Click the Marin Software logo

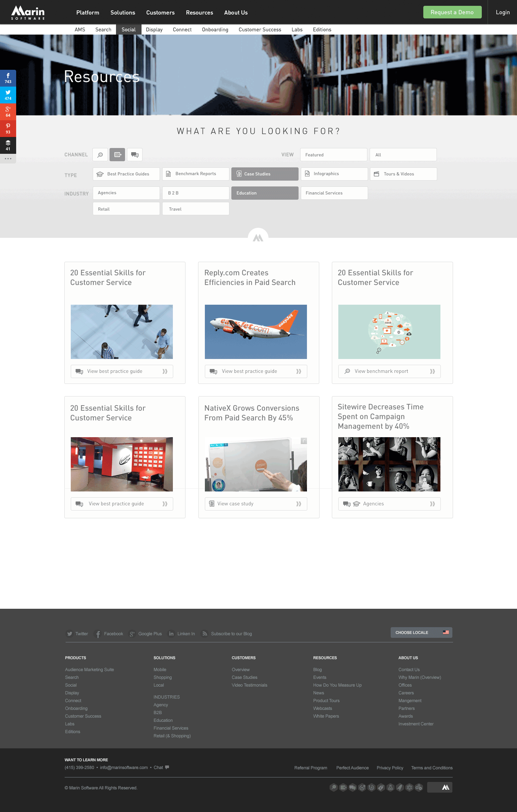click(28, 13)
